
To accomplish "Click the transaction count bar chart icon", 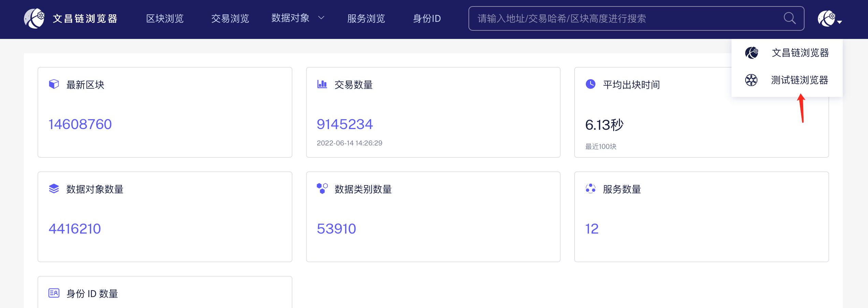I will [322, 84].
